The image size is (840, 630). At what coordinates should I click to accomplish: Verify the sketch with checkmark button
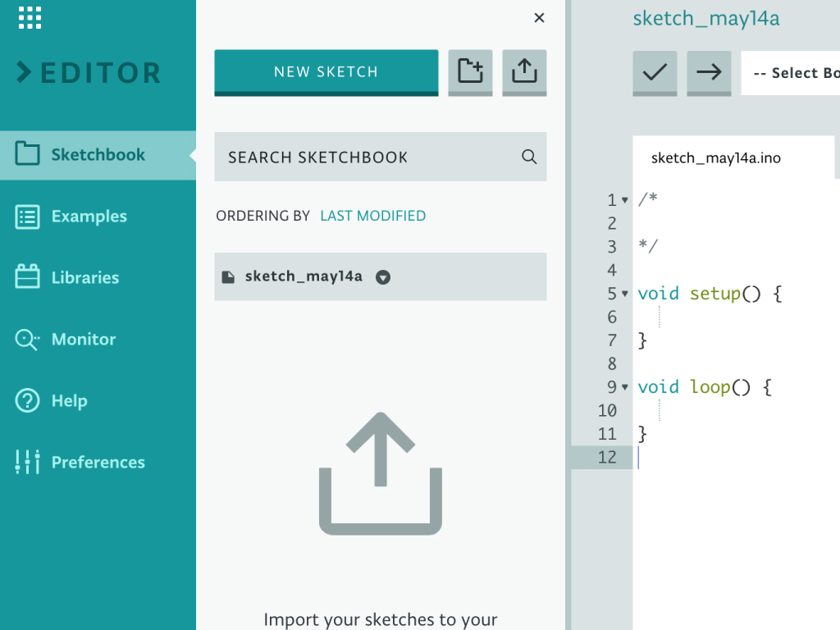coord(655,73)
